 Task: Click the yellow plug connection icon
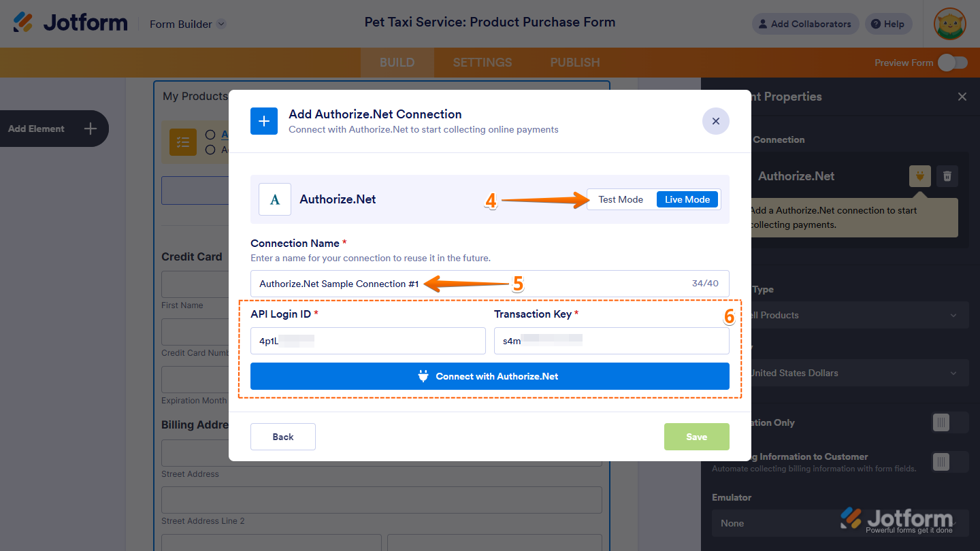pyautogui.click(x=920, y=176)
